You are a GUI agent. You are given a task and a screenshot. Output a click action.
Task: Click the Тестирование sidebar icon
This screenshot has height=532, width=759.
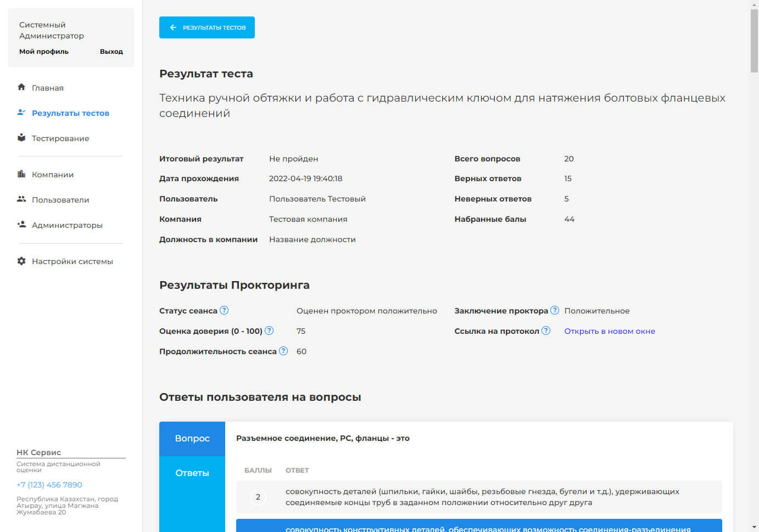coord(21,137)
